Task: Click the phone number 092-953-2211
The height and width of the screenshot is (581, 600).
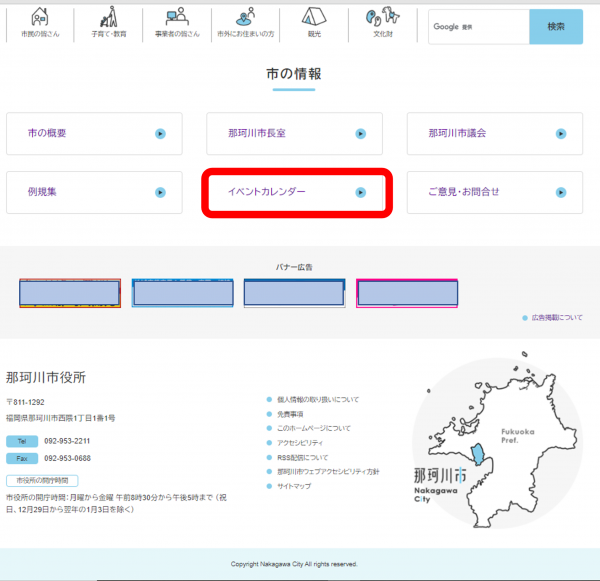Action: pyautogui.click(x=67, y=441)
